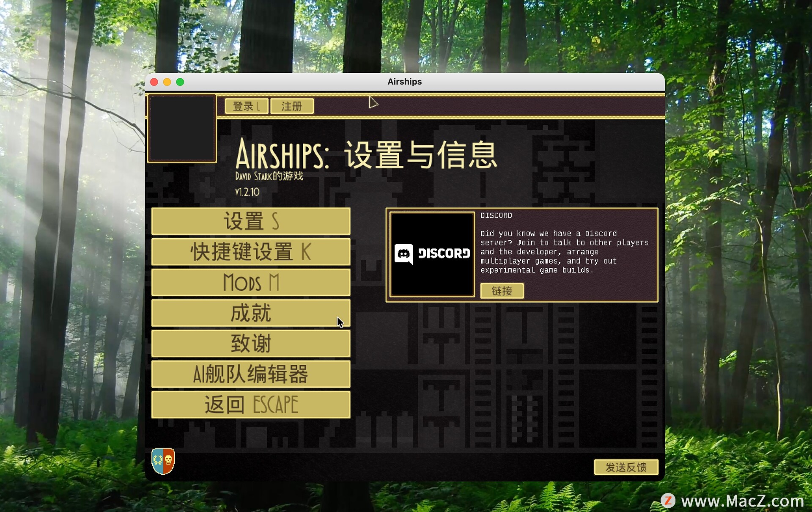812x512 pixels.
Task: Click the 登录 L login button
Action: (247, 106)
